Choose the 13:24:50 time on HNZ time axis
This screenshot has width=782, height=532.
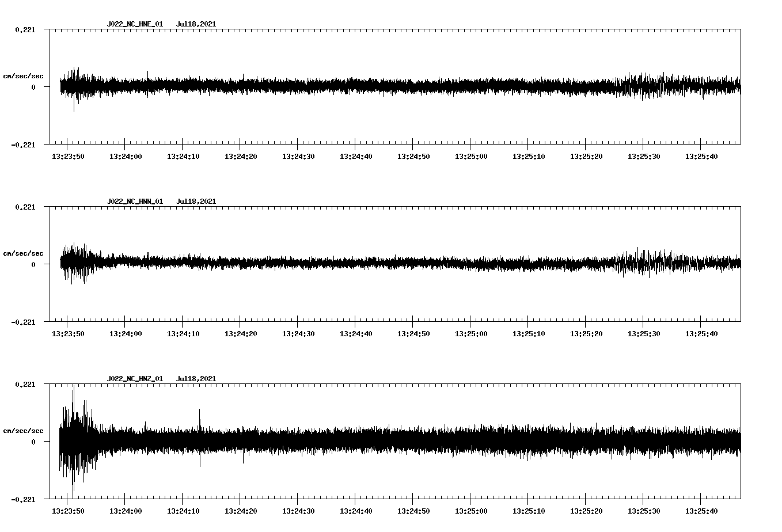point(413,511)
